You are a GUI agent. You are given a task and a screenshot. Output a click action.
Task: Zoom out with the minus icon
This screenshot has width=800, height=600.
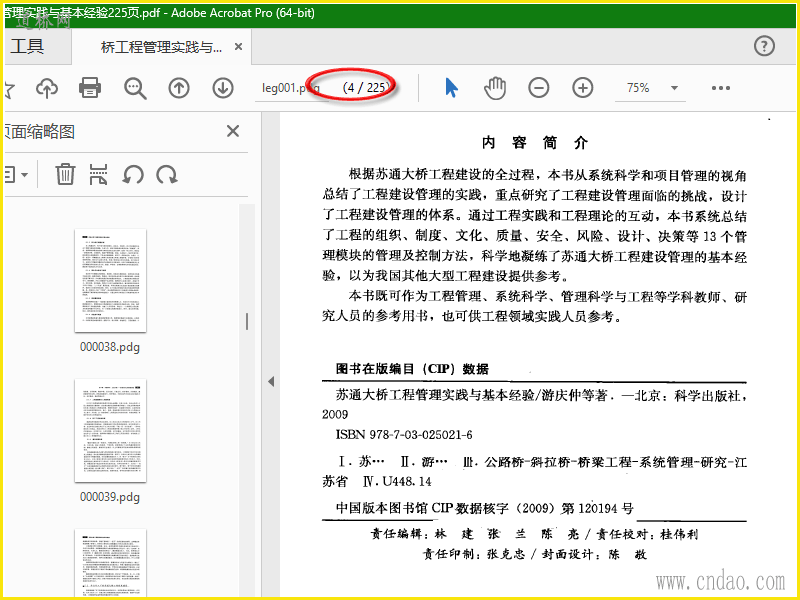539,88
